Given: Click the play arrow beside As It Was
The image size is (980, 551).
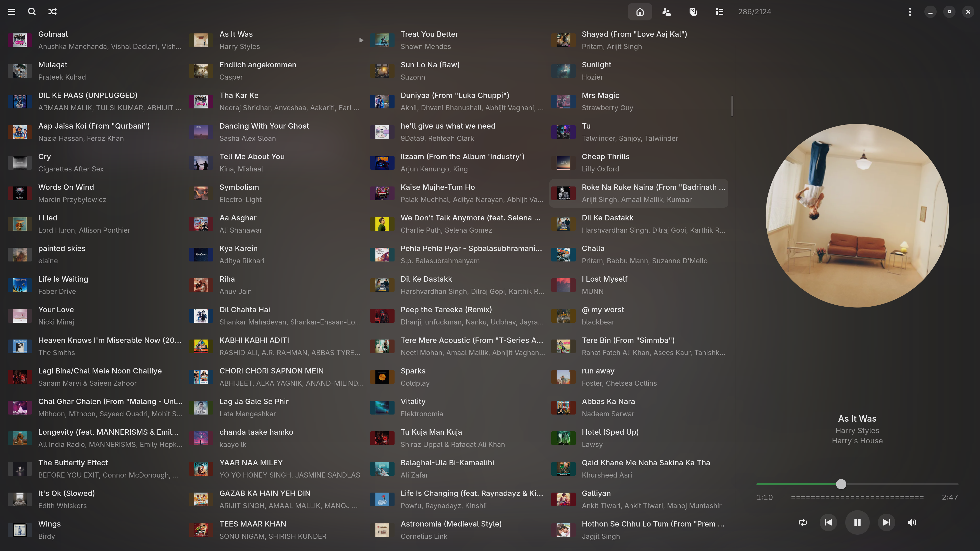Looking at the screenshot, I should coord(361,40).
